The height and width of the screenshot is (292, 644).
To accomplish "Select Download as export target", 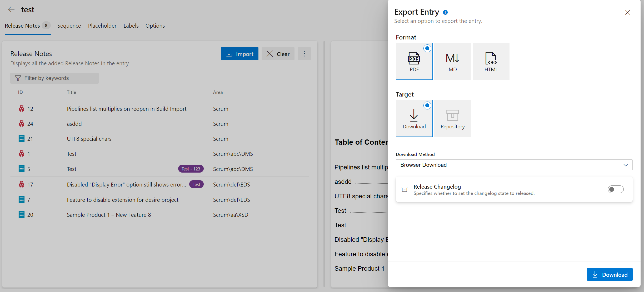I will [414, 118].
